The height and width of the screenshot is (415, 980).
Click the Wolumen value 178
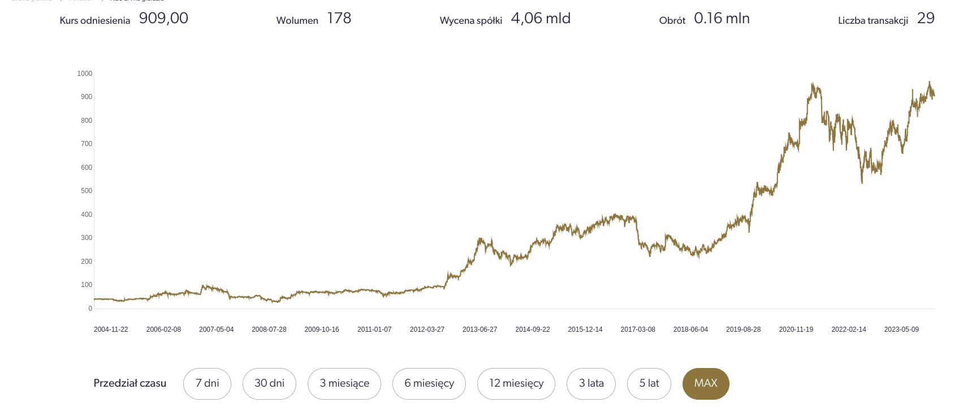(x=339, y=18)
